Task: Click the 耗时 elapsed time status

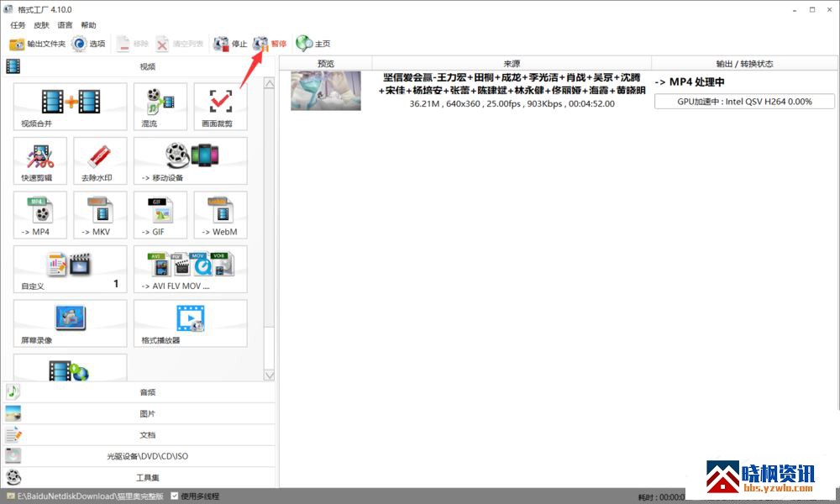Action: 661,497
